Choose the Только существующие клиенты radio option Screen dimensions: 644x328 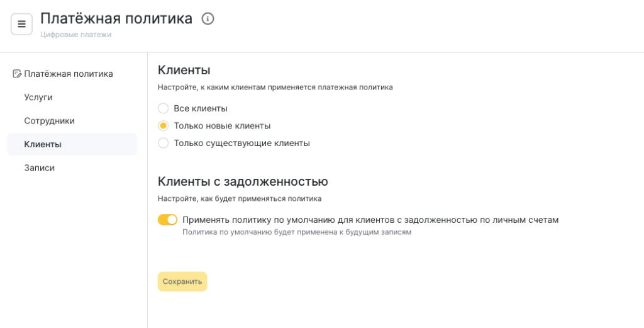(x=164, y=143)
